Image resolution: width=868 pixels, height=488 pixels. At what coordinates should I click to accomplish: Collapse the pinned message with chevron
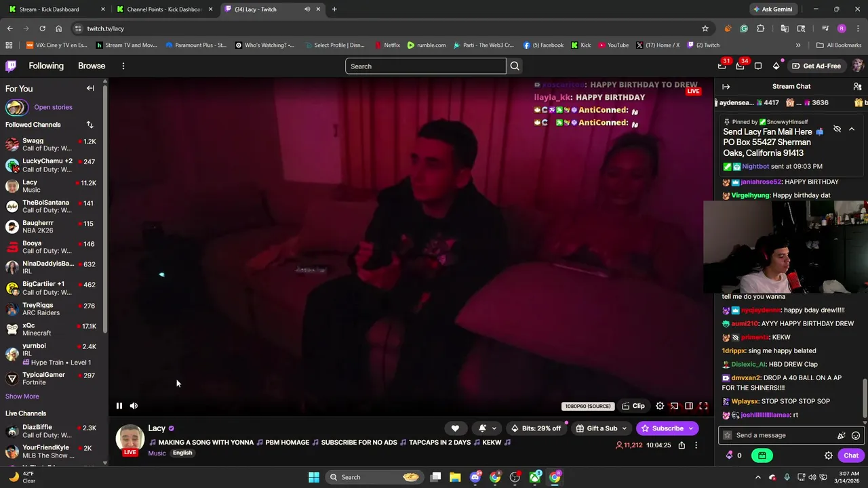(x=852, y=129)
